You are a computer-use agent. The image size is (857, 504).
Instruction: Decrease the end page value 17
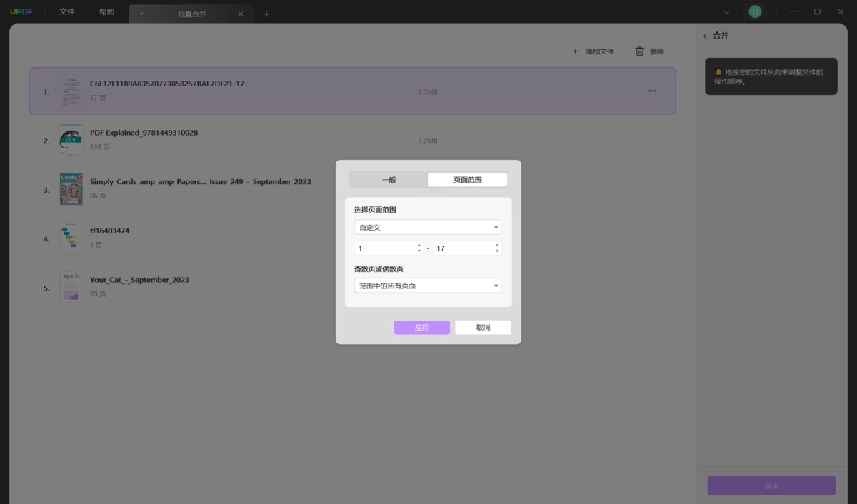[496, 251]
